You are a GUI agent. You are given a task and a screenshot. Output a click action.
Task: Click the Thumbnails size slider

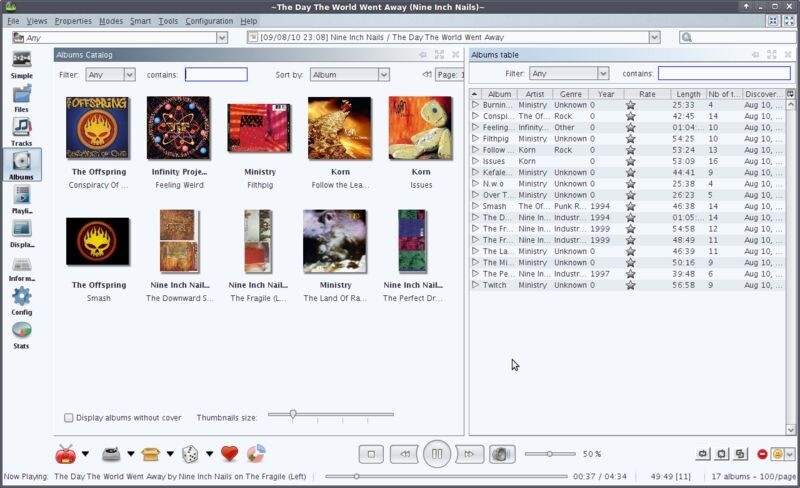point(293,414)
